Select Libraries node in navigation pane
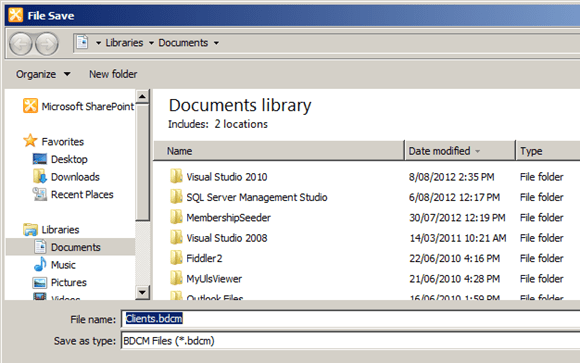Image resolution: width=580 pixels, height=363 pixels. [x=60, y=229]
